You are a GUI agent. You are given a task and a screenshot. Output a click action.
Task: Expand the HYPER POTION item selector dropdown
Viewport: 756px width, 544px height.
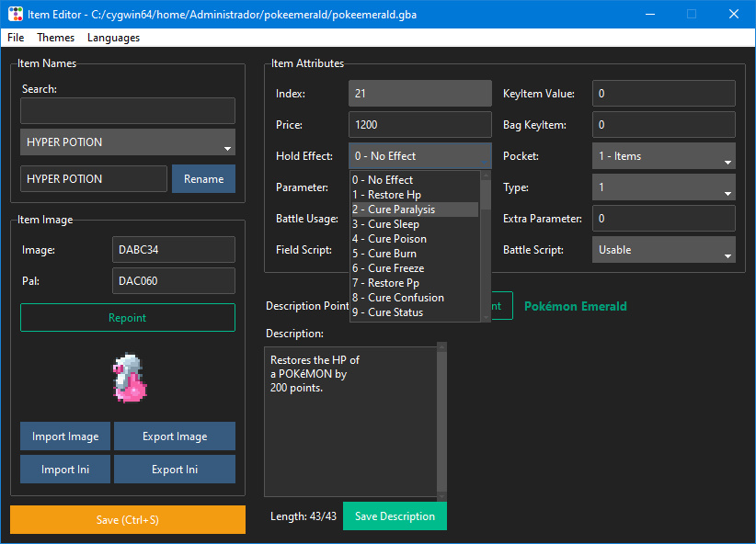pos(128,142)
